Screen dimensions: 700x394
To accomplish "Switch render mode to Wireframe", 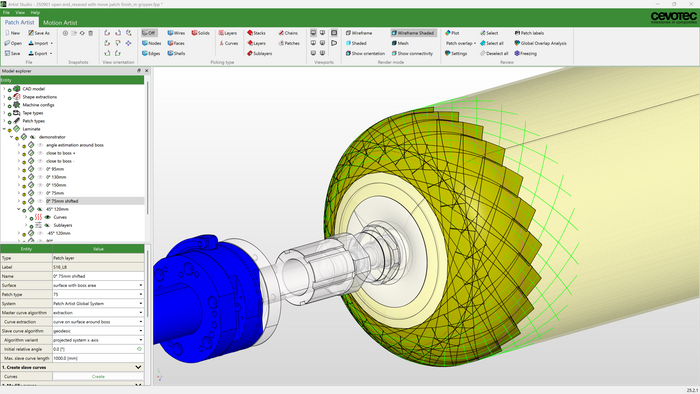I will [359, 33].
